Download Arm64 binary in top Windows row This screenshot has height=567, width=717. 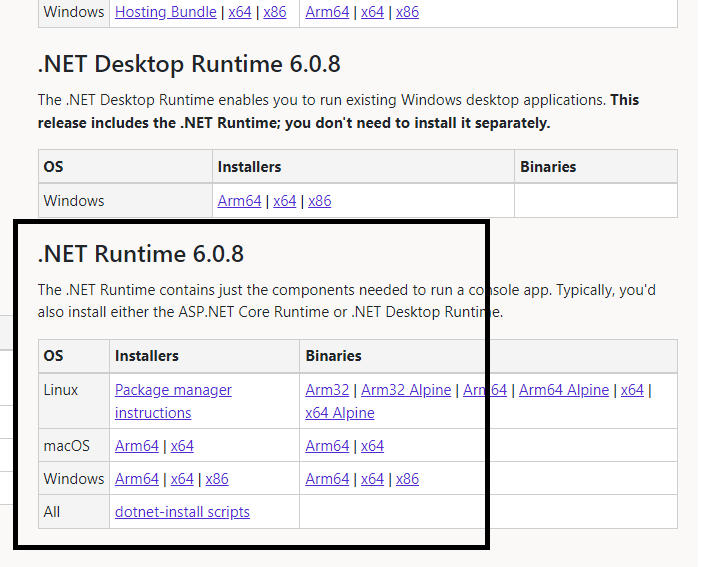pos(327,12)
